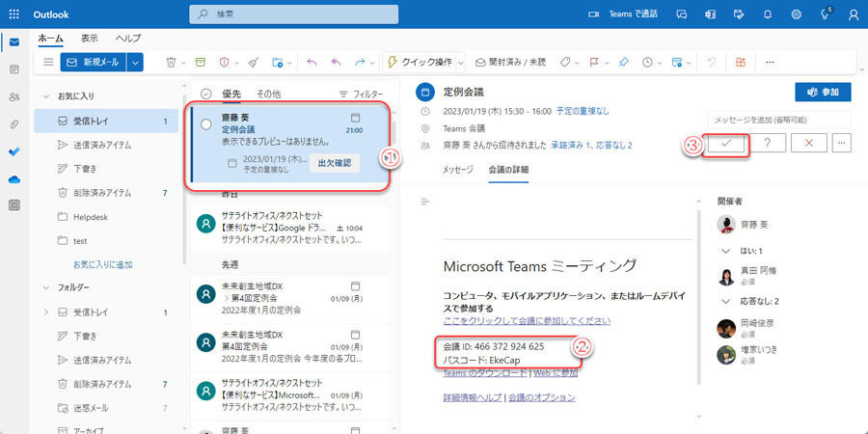
Task: Accept meeting with the checkmark button
Action: pos(725,143)
